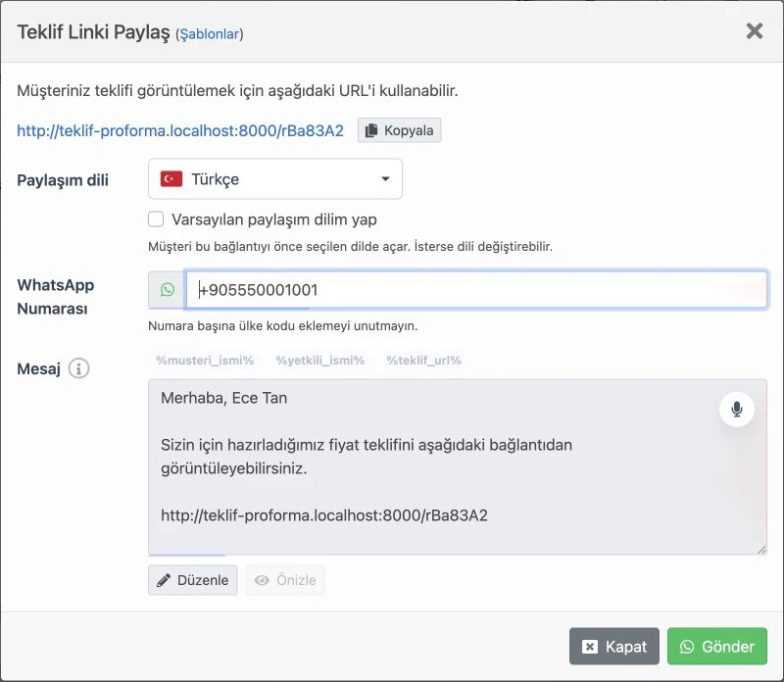This screenshot has width=784, height=682.
Task: Insert the %yetkili_ismi% placeholder tag
Action: [x=320, y=361]
